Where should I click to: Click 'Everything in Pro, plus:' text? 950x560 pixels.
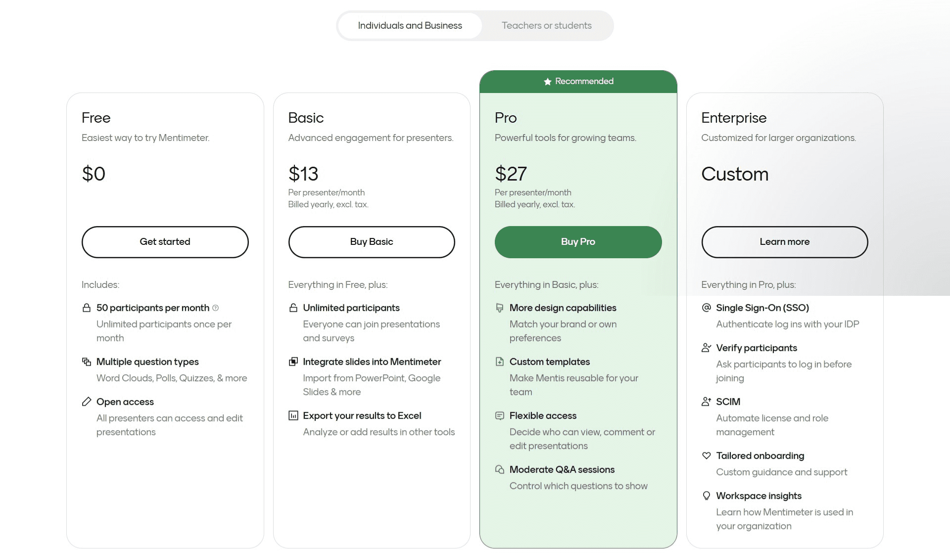point(749,284)
